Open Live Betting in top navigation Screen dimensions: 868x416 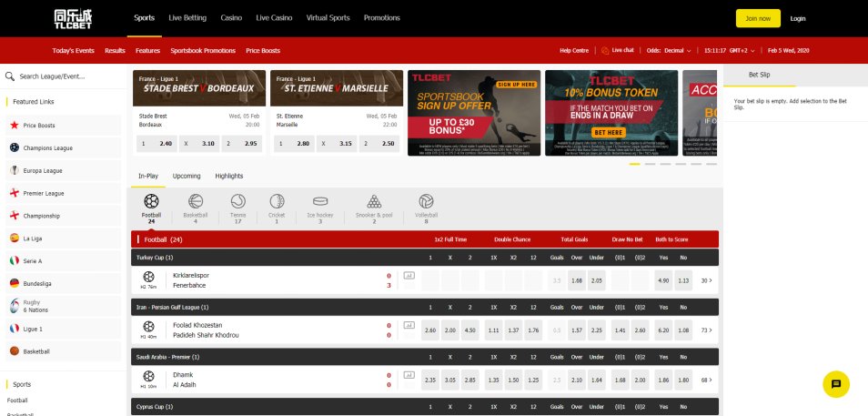point(187,17)
